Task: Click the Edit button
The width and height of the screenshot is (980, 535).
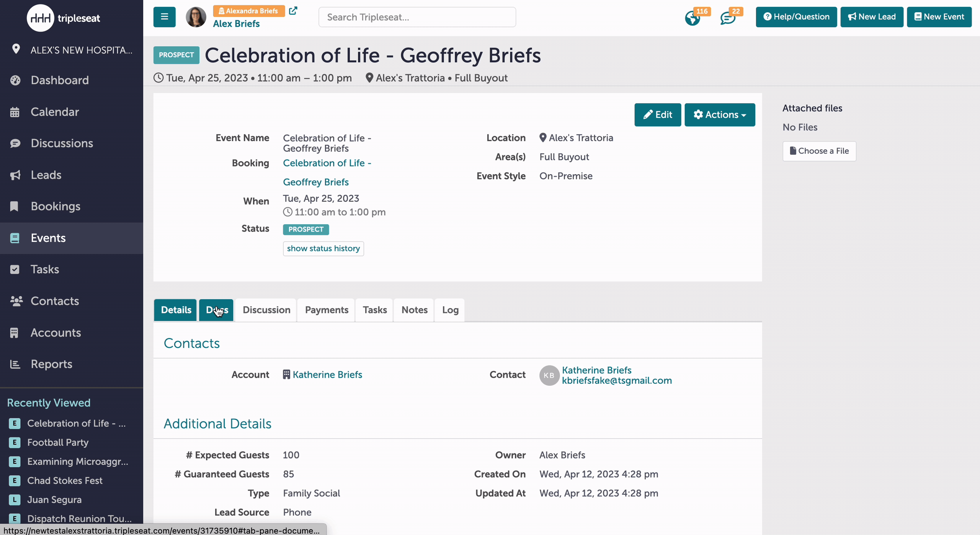Action: [x=658, y=114]
